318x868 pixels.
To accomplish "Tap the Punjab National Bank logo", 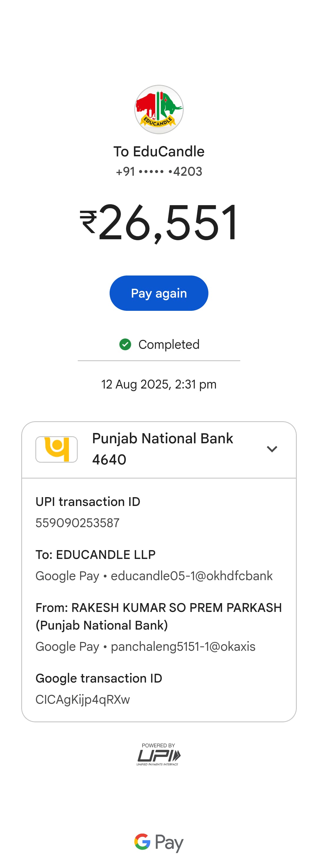I will click(x=57, y=449).
